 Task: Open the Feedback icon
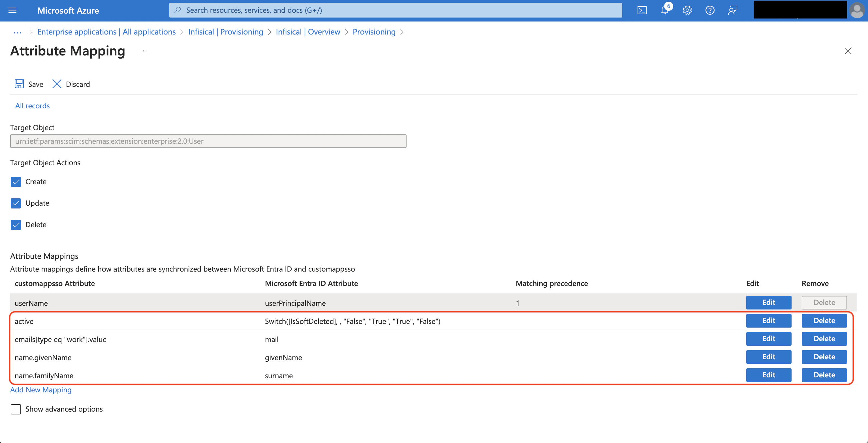click(x=733, y=10)
